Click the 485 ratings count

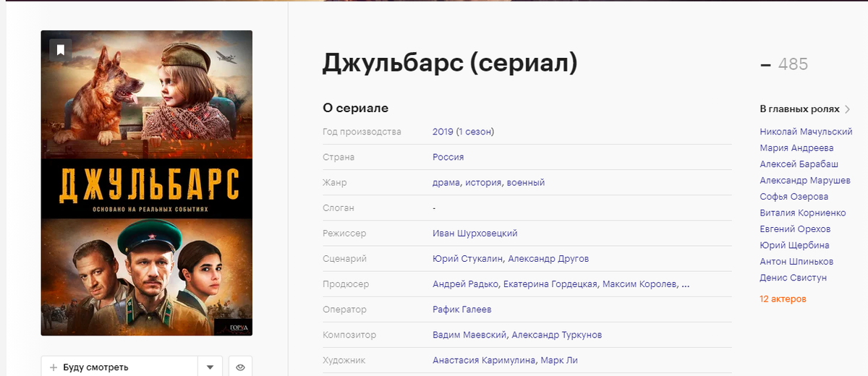793,64
